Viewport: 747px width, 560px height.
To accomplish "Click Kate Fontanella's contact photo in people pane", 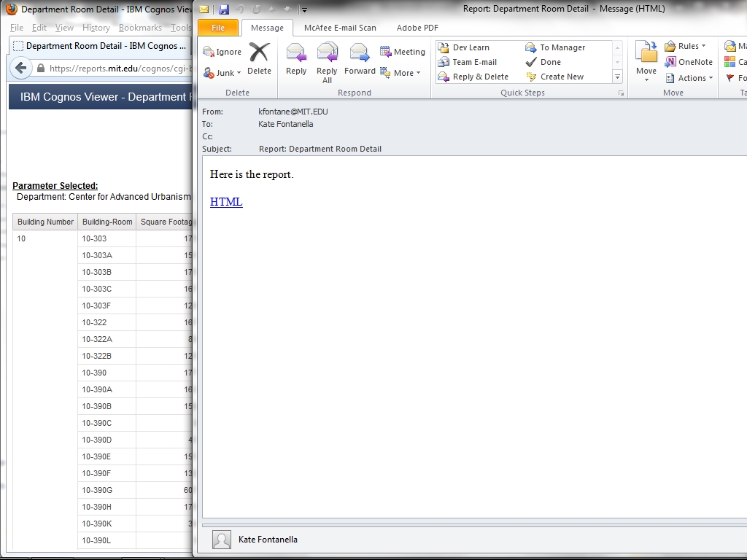I will 222,540.
